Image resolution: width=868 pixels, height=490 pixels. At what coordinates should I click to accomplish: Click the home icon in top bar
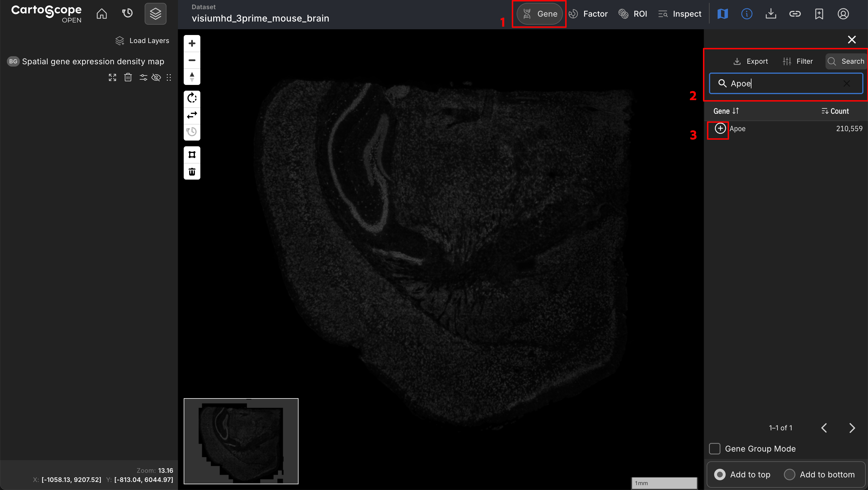(101, 14)
